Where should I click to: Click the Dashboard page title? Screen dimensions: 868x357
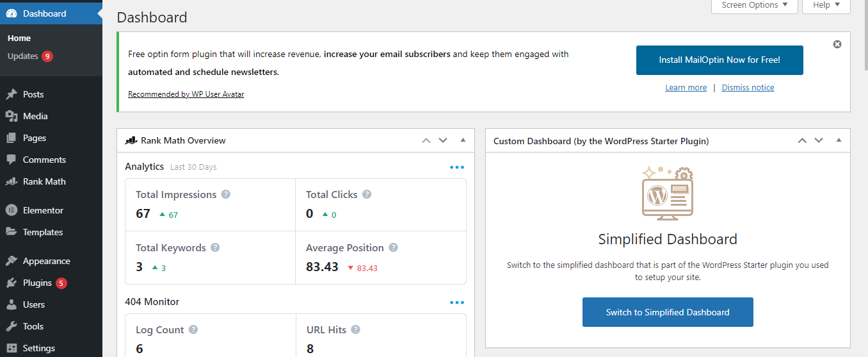[x=152, y=17]
